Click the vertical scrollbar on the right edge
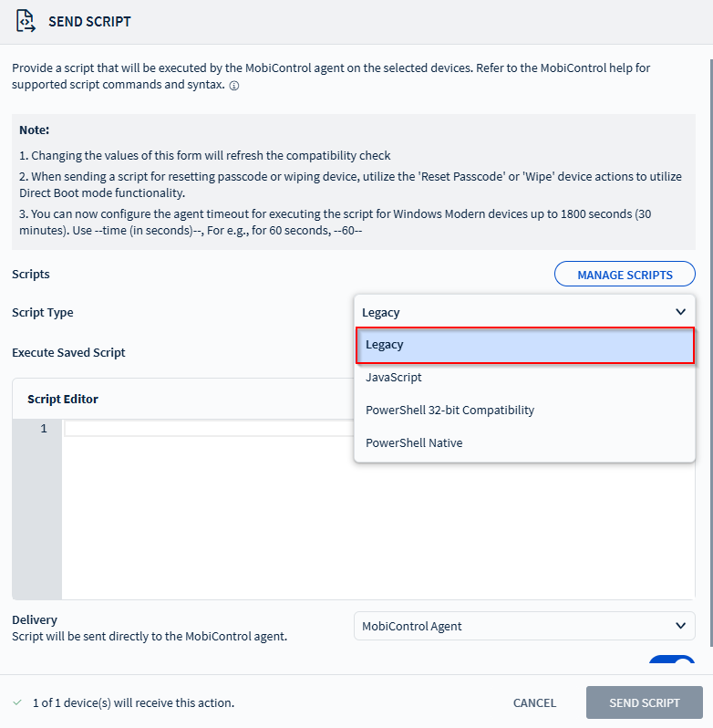The width and height of the screenshot is (713, 728). 709,274
